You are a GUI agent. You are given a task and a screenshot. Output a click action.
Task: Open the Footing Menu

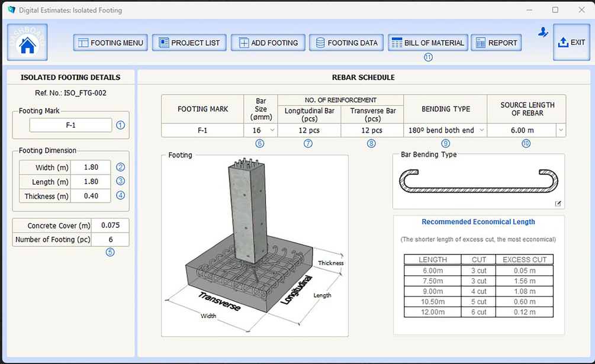point(111,43)
